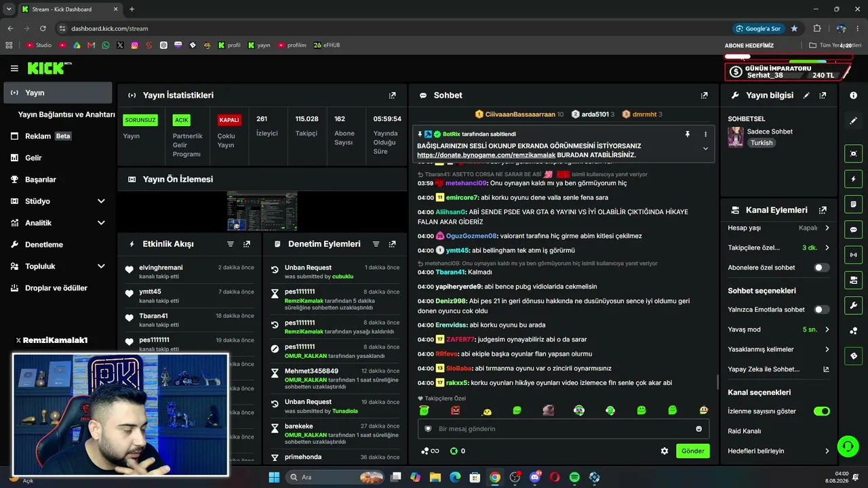This screenshot has width=868, height=488.
Task: Open the WhatsApp bookmark
Action: coord(106,45)
